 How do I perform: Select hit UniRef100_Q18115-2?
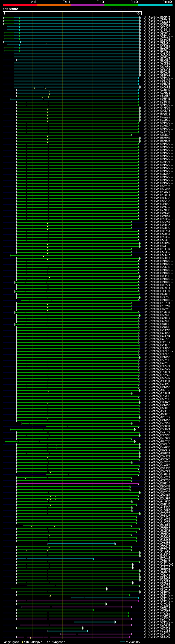[159, 564]
